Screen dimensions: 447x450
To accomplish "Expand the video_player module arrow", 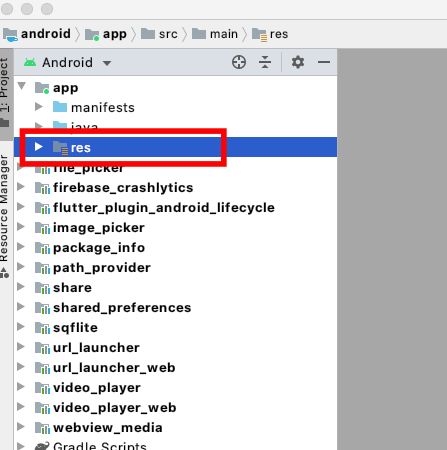I will click(x=21, y=387).
